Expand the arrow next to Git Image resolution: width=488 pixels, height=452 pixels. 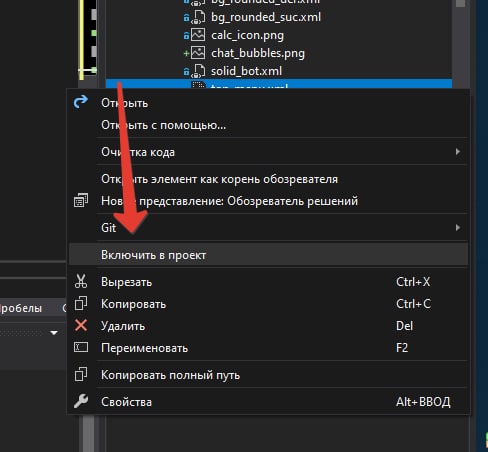pos(458,228)
